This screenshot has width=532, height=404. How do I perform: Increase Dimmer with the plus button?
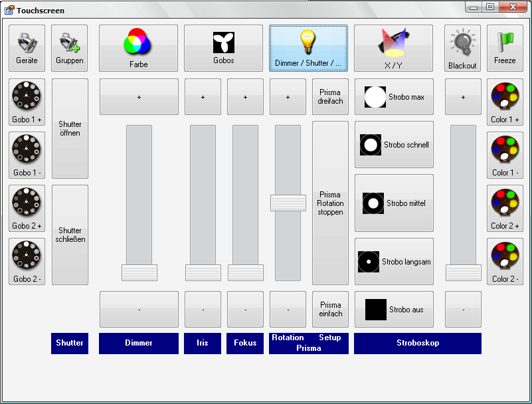click(139, 97)
